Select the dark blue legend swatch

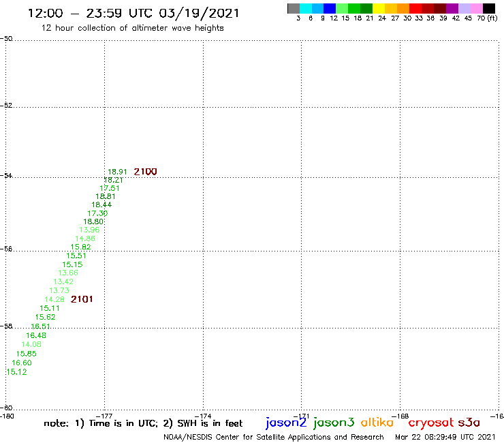tap(330, 8)
